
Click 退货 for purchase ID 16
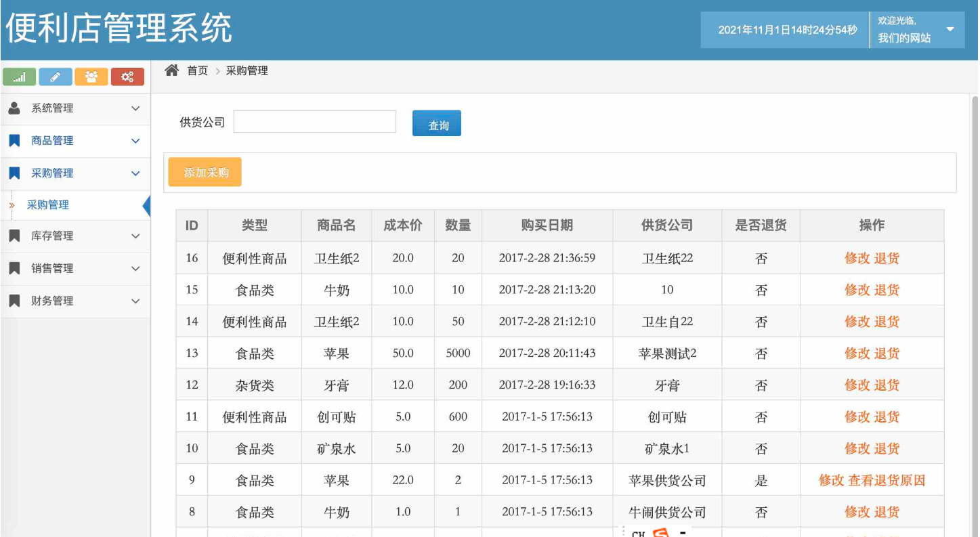(887, 258)
